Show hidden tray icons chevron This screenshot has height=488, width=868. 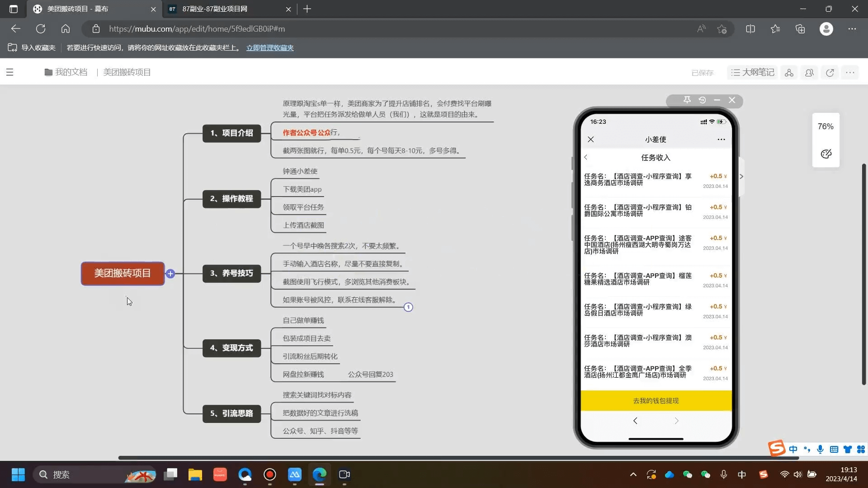point(633,474)
